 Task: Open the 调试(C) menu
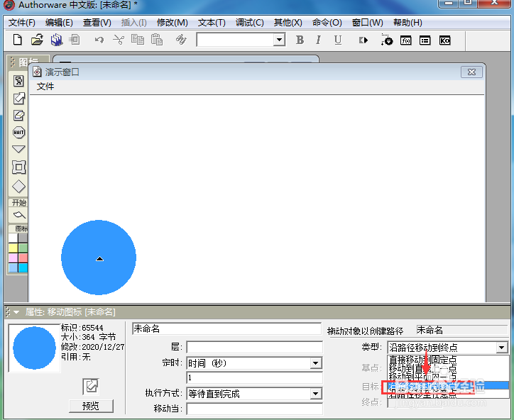(x=250, y=23)
